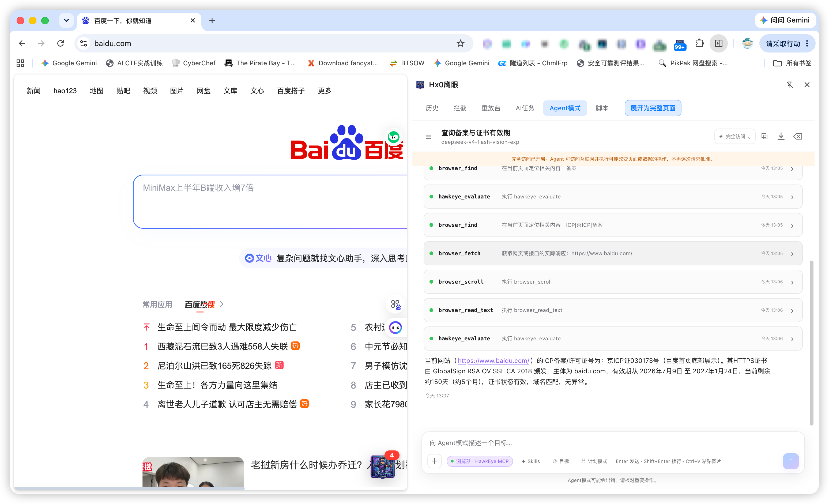Open the Chrome extensions puzzle icon

pos(699,43)
